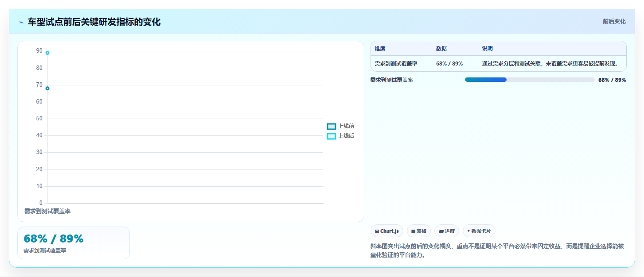The image size is (644, 277).
Task: Click the 斜率图 description paragraph
Action: [497, 250]
